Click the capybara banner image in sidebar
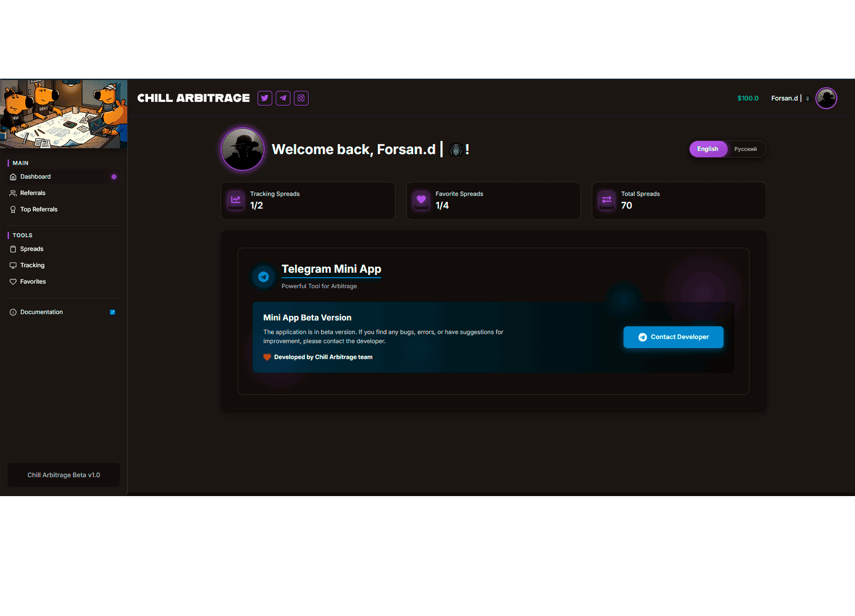 point(64,114)
